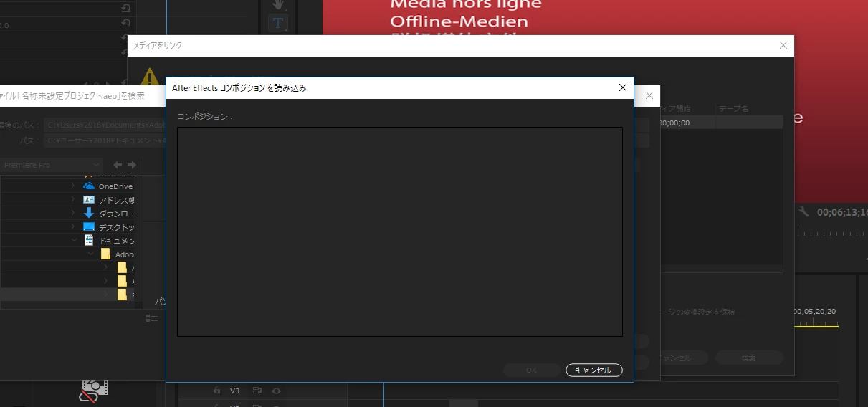
Task: Switch to list view in file browser
Action: (x=151, y=318)
